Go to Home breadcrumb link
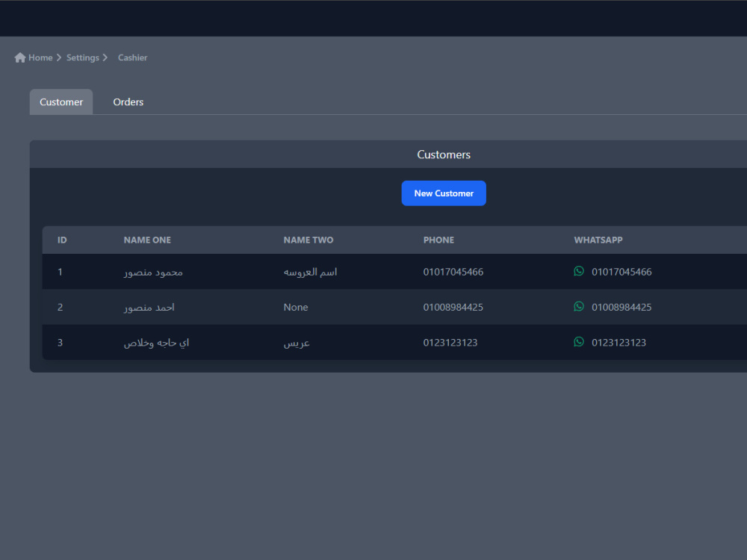 [x=40, y=57]
